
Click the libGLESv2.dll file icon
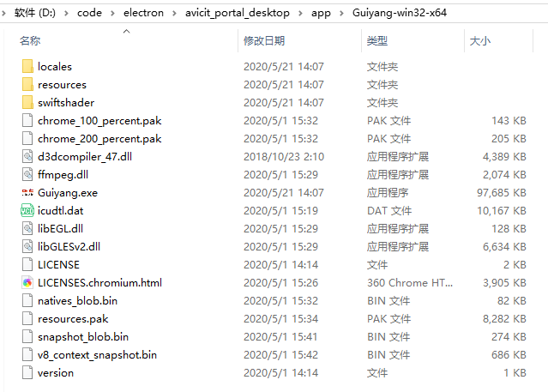point(27,246)
